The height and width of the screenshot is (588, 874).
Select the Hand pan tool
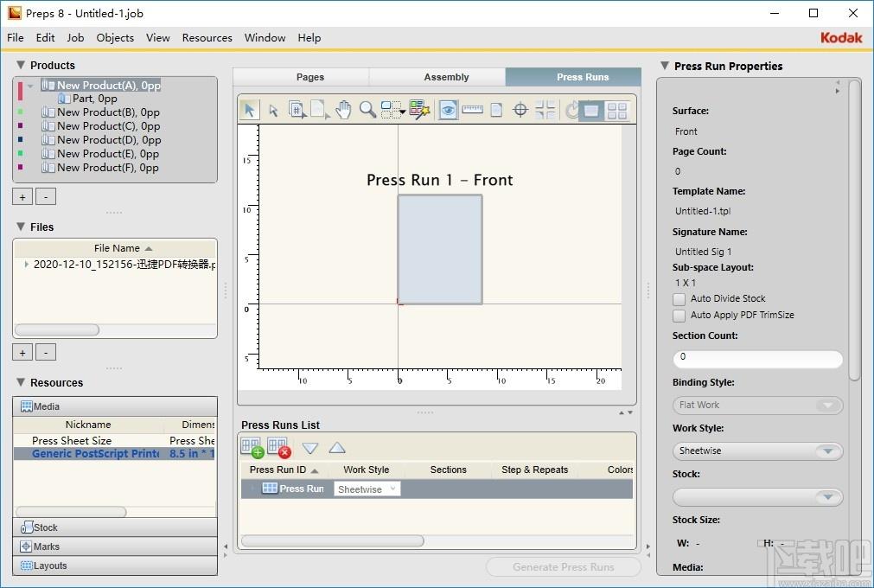tap(343, 110)
